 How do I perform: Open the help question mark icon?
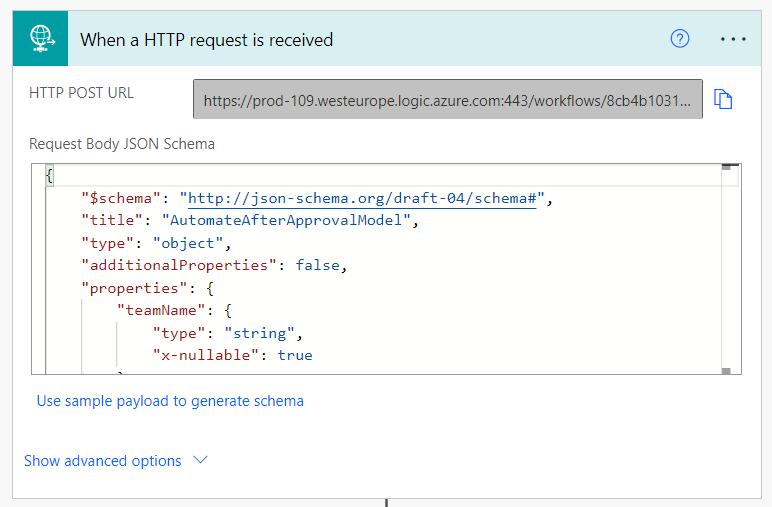click(x=679, y=38)
